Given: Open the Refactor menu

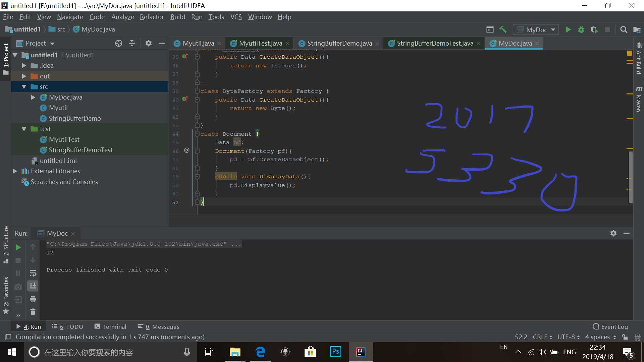Looking at the screenshot, I should pos(152,17).
